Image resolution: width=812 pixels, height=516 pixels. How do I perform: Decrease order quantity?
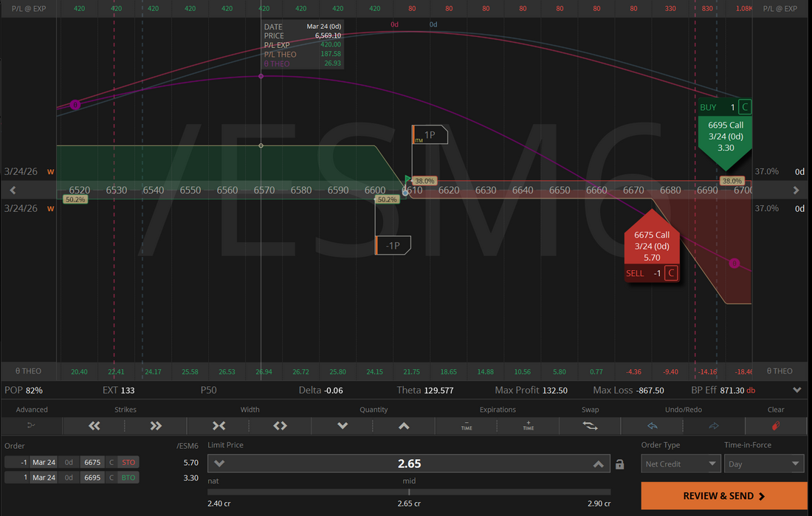click(343, 426)
